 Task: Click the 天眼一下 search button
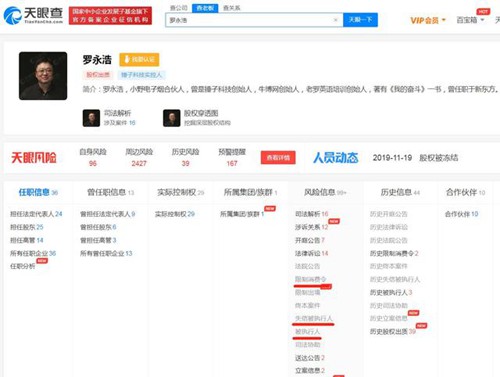point(360,20)
